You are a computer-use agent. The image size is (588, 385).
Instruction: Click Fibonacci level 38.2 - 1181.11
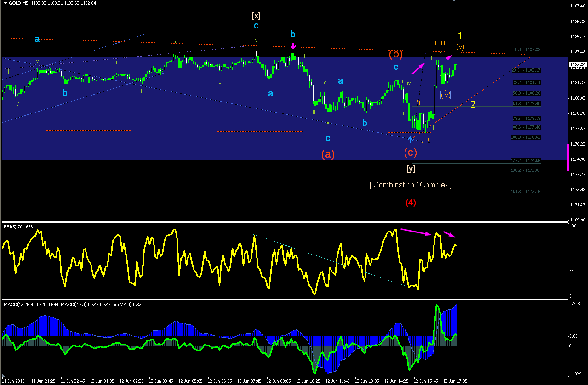pyautogui.click(x=526, y=83)
